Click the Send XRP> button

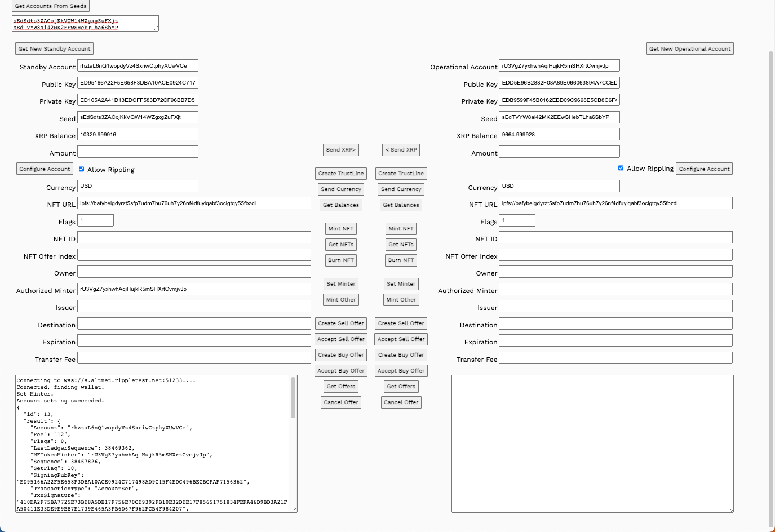tap(340, 150)
